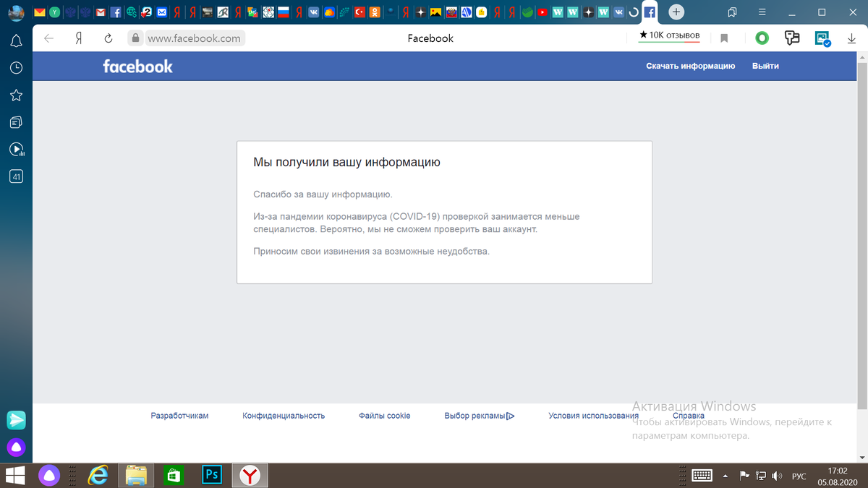Click the Yandex 'Я' home button in toolbar

coord(78,38)
